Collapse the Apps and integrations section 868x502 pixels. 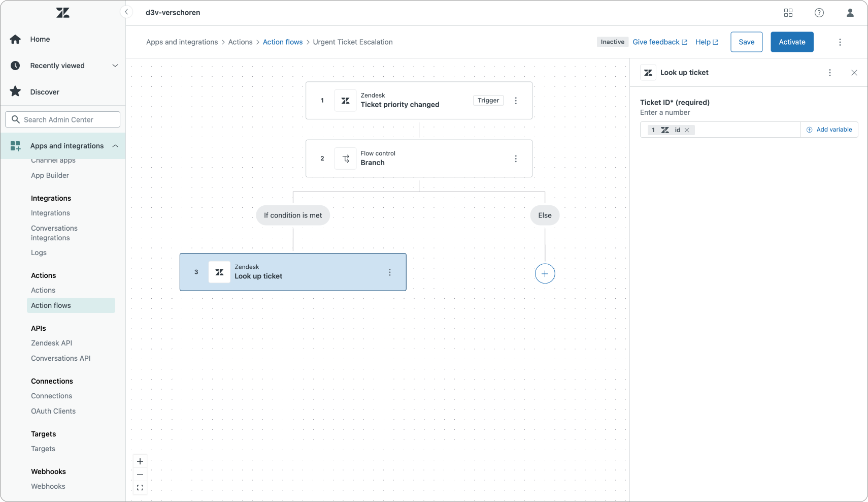(115, 146)
